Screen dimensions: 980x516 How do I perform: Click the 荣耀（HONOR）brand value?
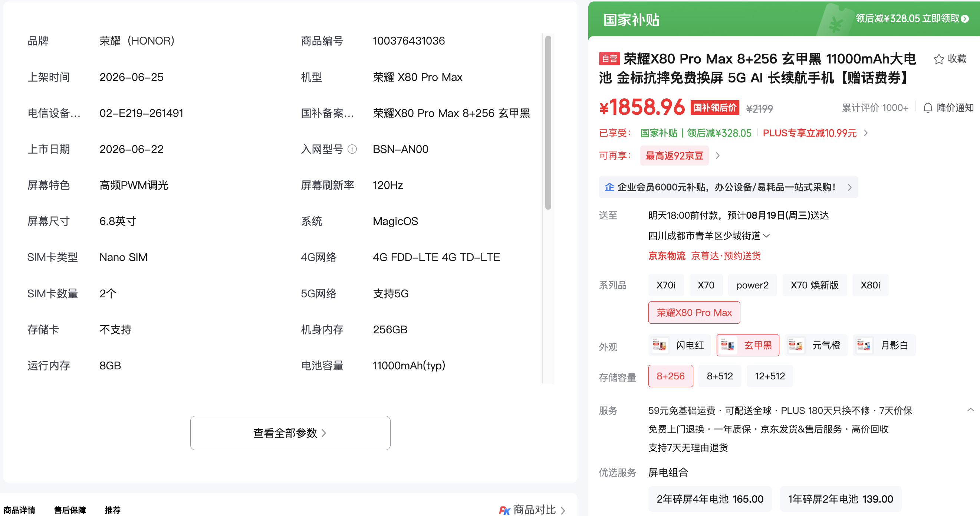coord(137,41)
